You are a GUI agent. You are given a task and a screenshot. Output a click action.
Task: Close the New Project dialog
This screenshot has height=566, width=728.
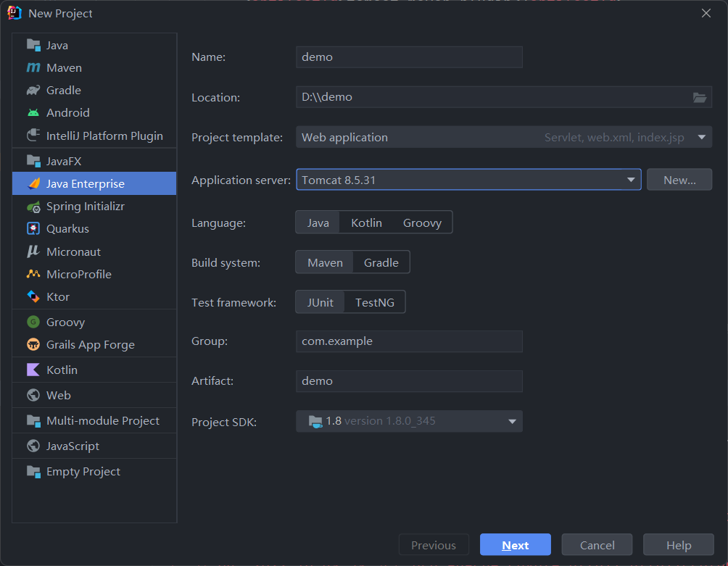[x=706, y=13]
